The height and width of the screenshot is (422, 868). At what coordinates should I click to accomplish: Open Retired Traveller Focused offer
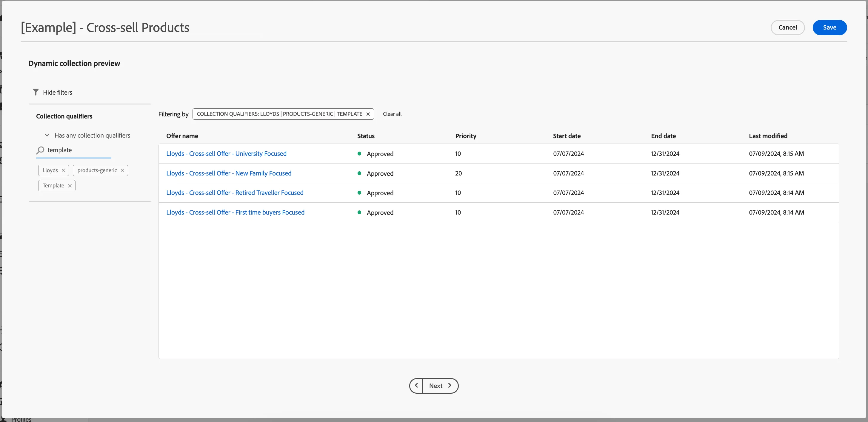(x=235, y=192)
